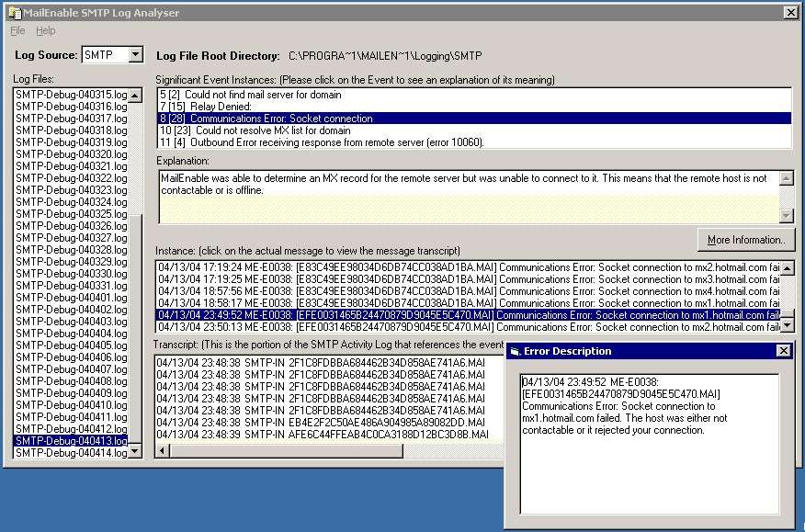Select Outbound Error receiving response event
This screenshot has width=805, height=532.
[x=322, y=142]
